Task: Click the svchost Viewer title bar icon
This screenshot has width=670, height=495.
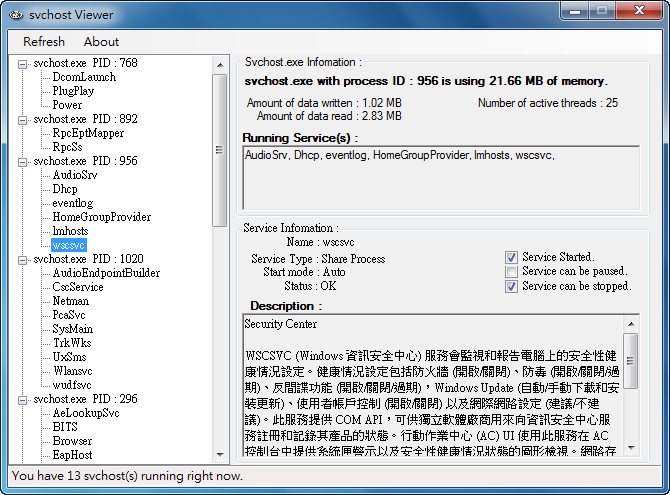Action: point(16,15)
